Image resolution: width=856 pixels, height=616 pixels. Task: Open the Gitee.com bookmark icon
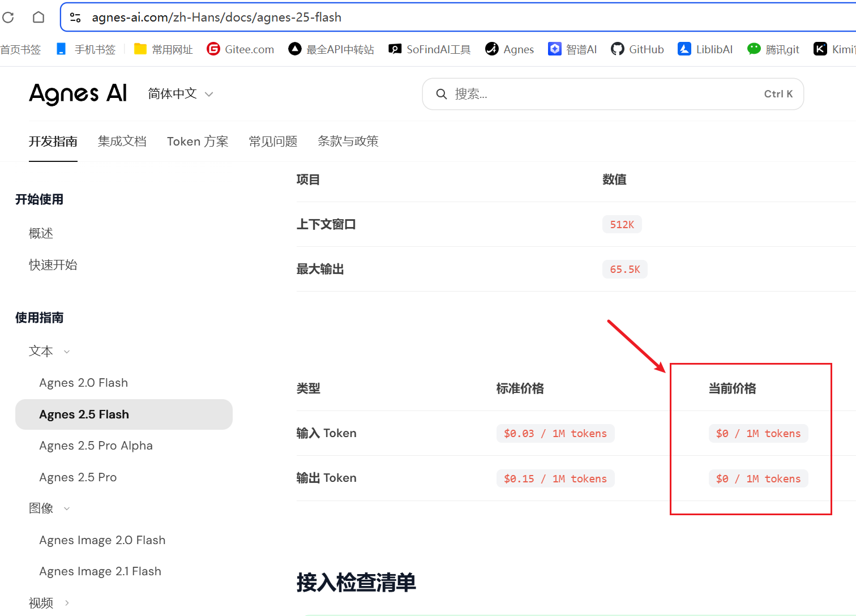[213, 49]
